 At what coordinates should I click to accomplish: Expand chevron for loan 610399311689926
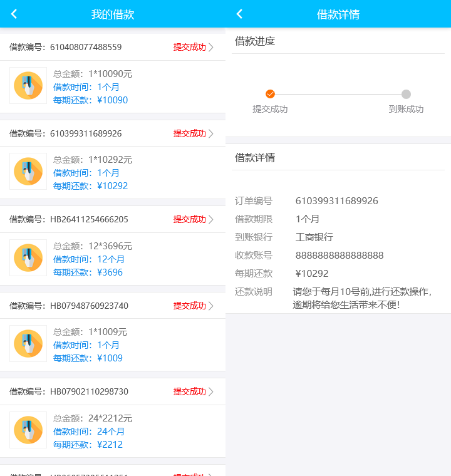pos(211,133)
